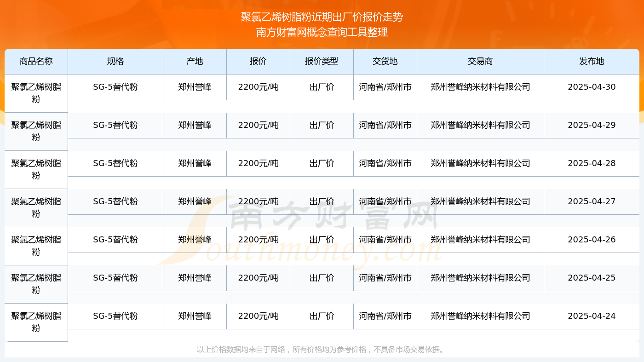Click the footer disclaimer about 参考价格
Image resolution: width=644 pixels, height=362 pixels.
coord(322,350)
